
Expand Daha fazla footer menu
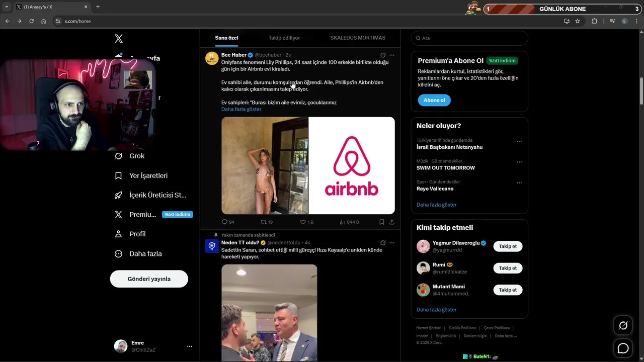(x=506, y=336)
